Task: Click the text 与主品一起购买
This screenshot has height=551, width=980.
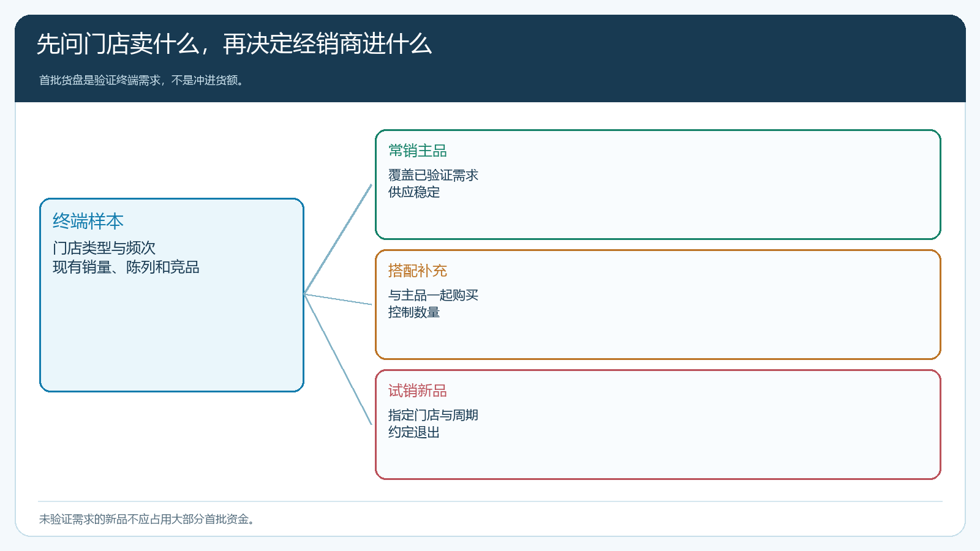Action: click(433, 295)
